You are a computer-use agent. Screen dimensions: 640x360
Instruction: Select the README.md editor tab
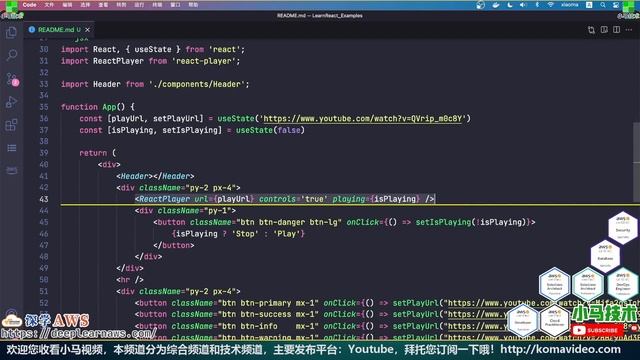coord(59,30)
